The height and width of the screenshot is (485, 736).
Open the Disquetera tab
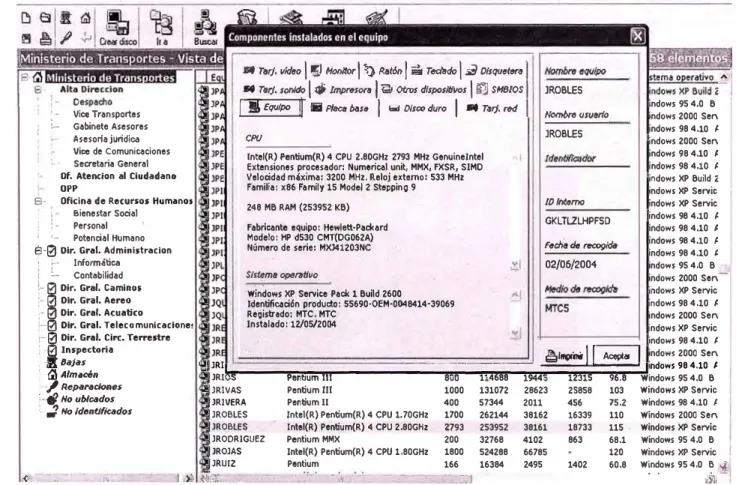click(x=494, y=71)
